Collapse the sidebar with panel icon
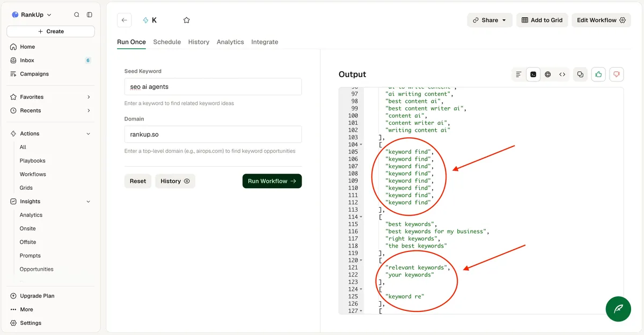644x335 pixels. [x=89, y=15]
